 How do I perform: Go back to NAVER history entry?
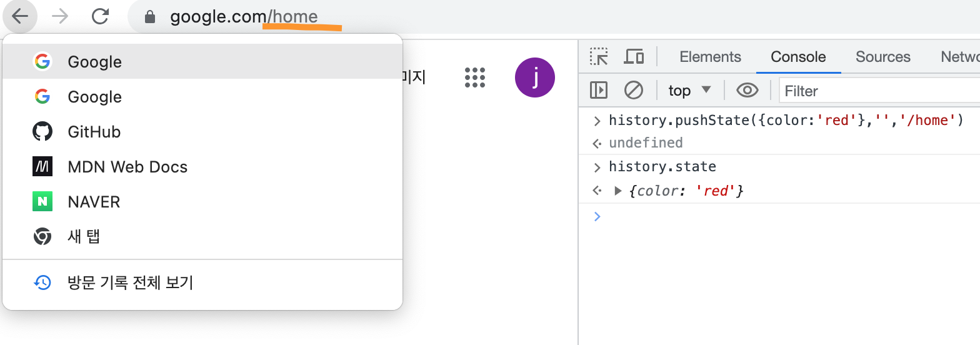(202, 202)
